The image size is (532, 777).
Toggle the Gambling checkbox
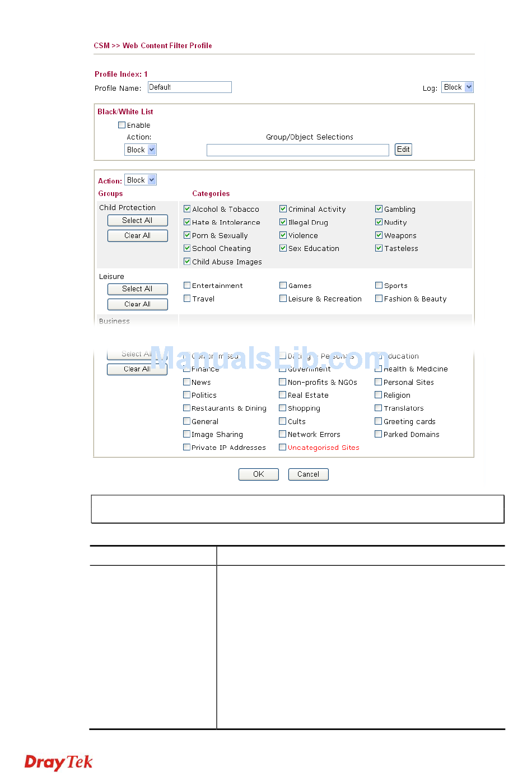[x=379, y=209]
